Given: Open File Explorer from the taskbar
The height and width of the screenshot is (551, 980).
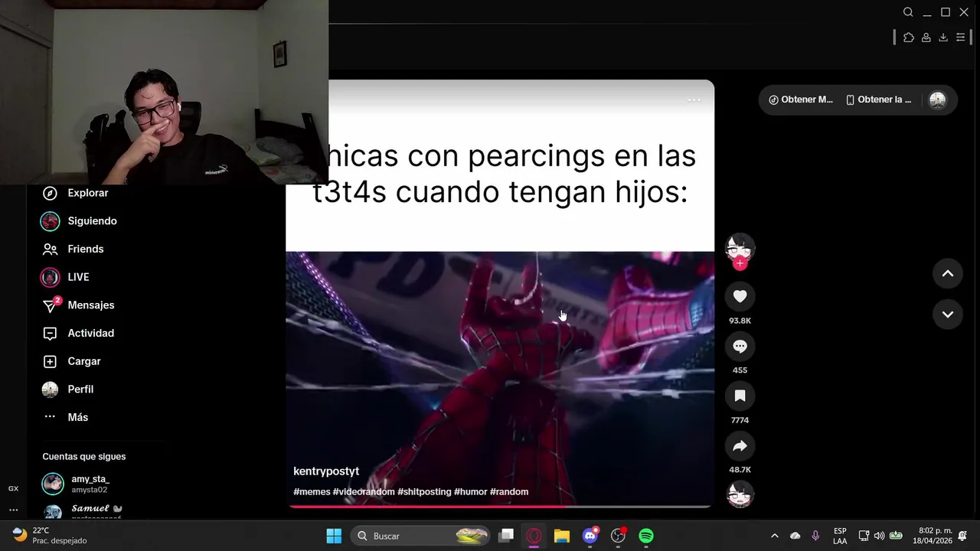Looking at the screenshot, I should 562,536.
